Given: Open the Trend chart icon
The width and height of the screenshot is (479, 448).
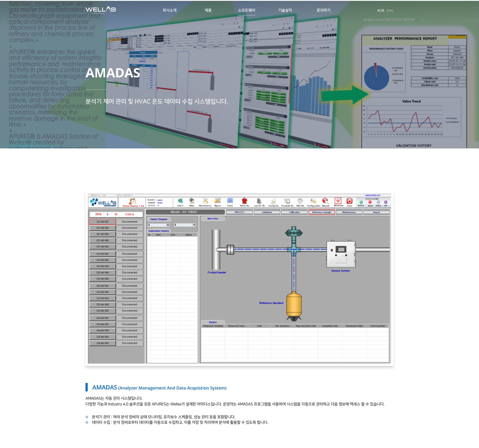Looking at the screenshot, I should tap(230, 201).
